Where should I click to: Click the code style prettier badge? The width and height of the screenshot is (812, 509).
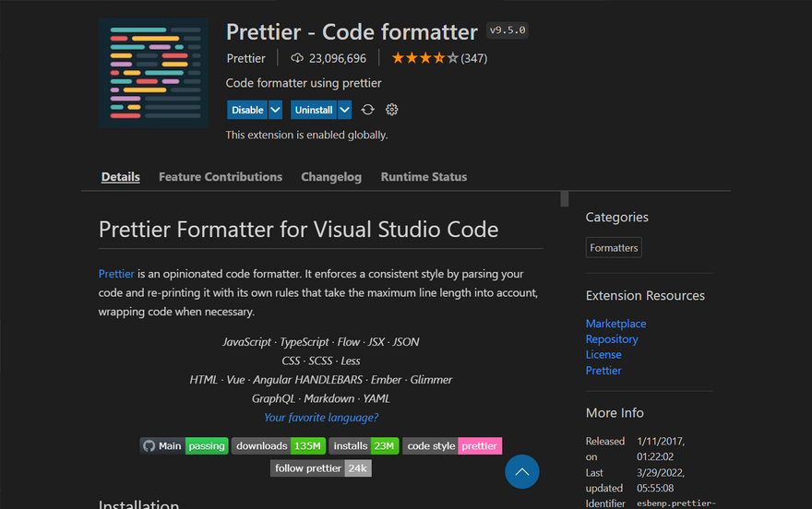[x=452, y=446]
